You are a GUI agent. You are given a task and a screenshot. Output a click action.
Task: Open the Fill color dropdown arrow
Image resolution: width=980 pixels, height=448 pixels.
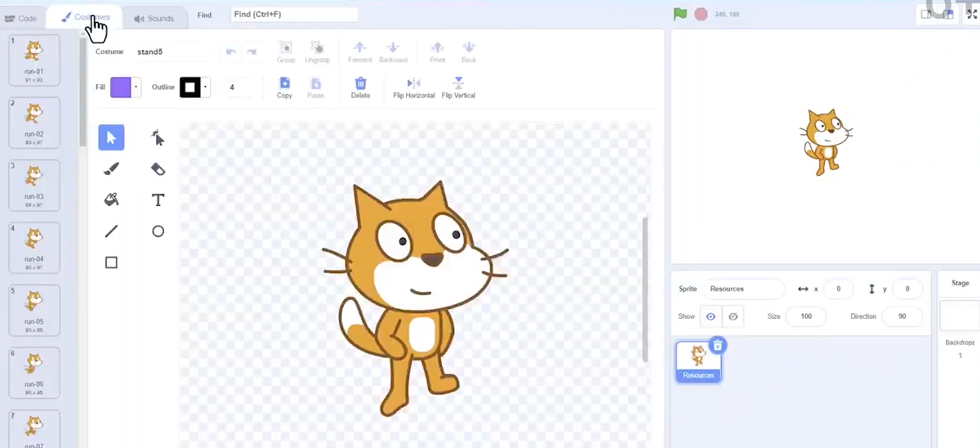[x=136, y=87]
